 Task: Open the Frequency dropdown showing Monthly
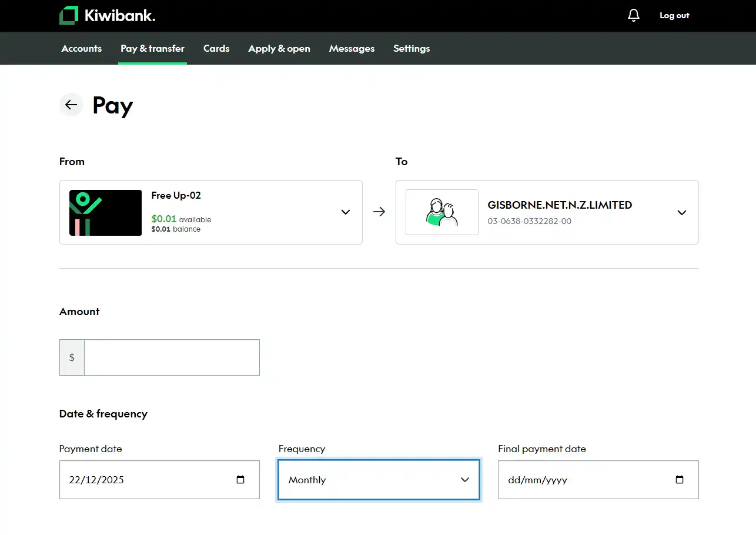click(378, 480)
